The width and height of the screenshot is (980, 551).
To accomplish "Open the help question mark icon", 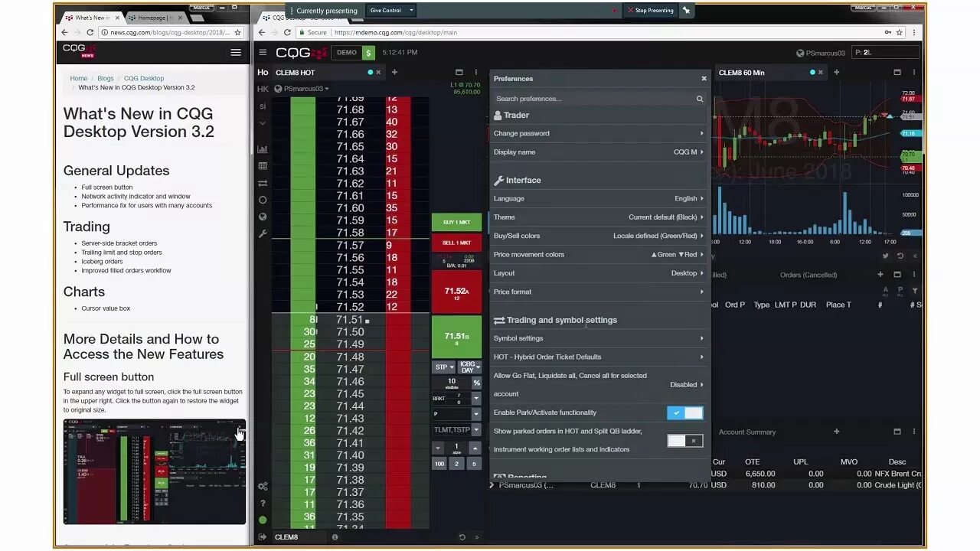I will [x=263, y=504].
